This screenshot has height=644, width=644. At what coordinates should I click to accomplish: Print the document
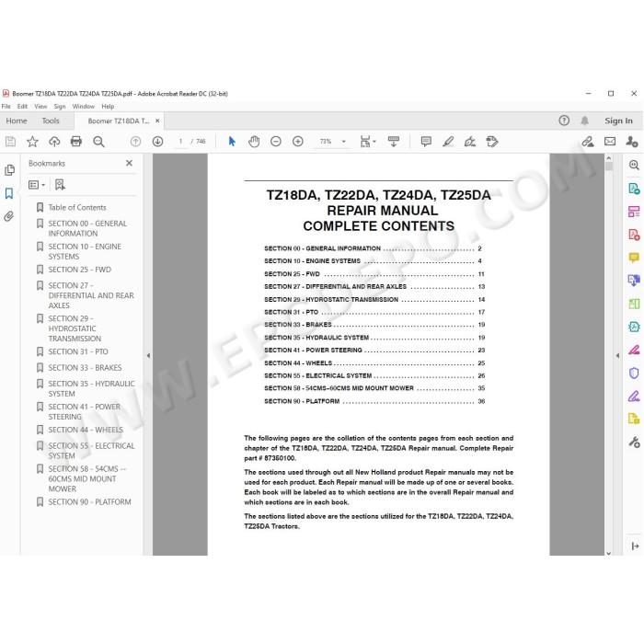click(76, 142)
